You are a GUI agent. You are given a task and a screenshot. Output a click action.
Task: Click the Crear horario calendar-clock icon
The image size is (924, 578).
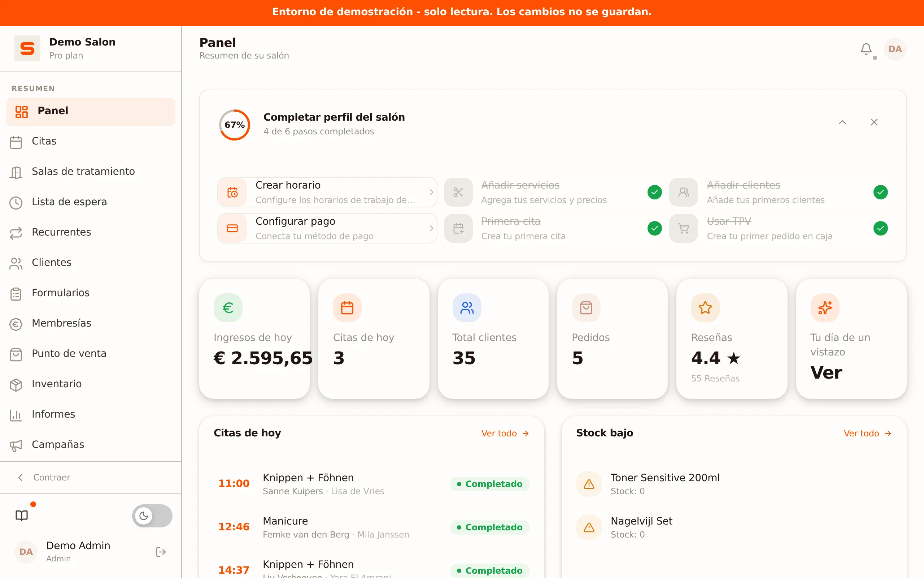pos(232,192)
